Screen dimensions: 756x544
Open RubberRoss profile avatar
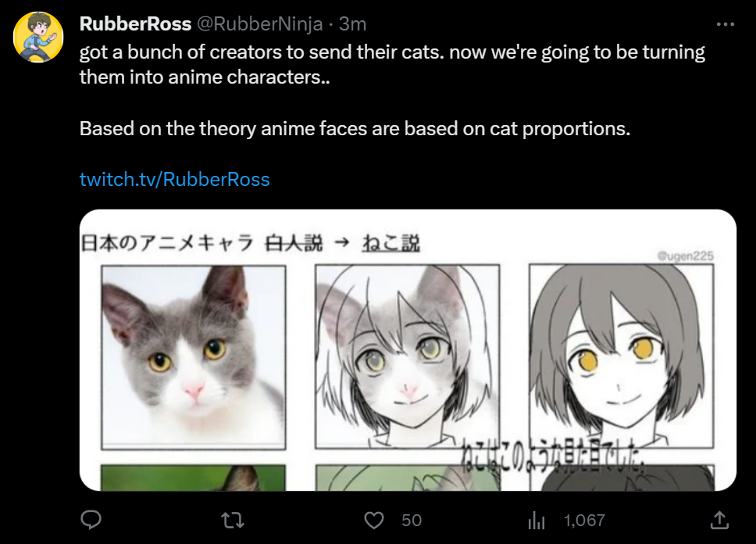tap(38, 38)
